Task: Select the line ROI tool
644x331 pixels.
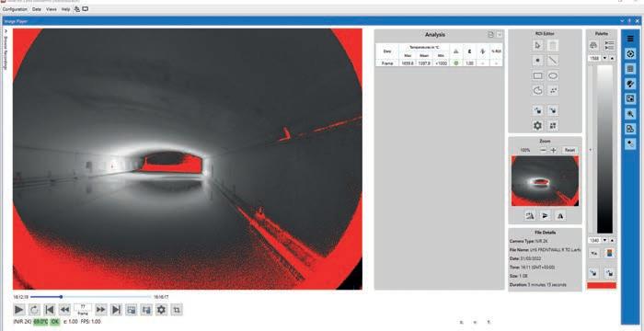Action: pos(553,61)
